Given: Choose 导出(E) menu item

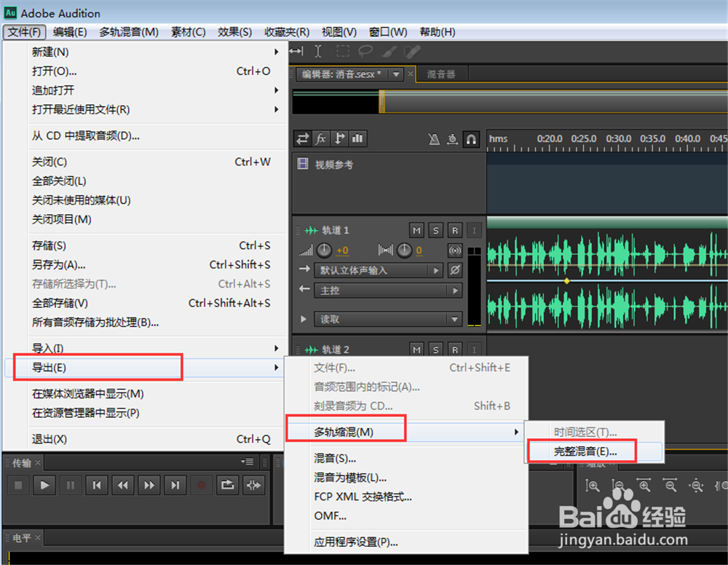Looking at the screenshot, I should tap(144, 368).
